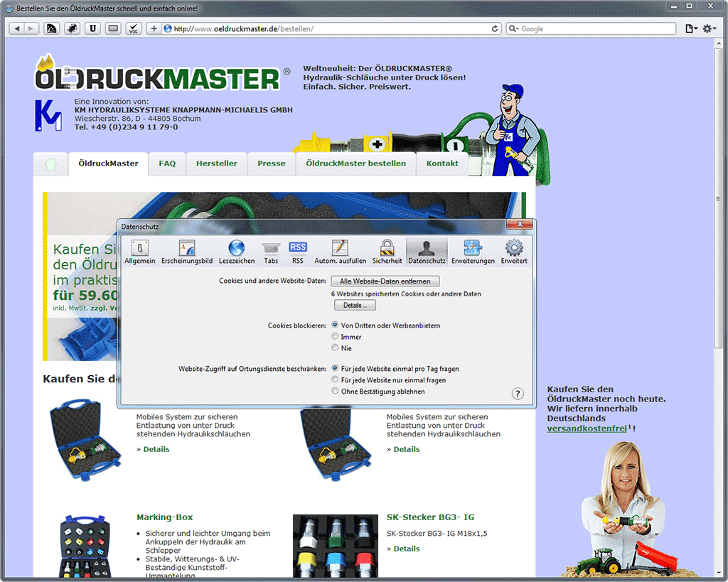Screen dimensions: 728x582
Task: Click the blue KM company logo
Action: [x=48, y=115]
